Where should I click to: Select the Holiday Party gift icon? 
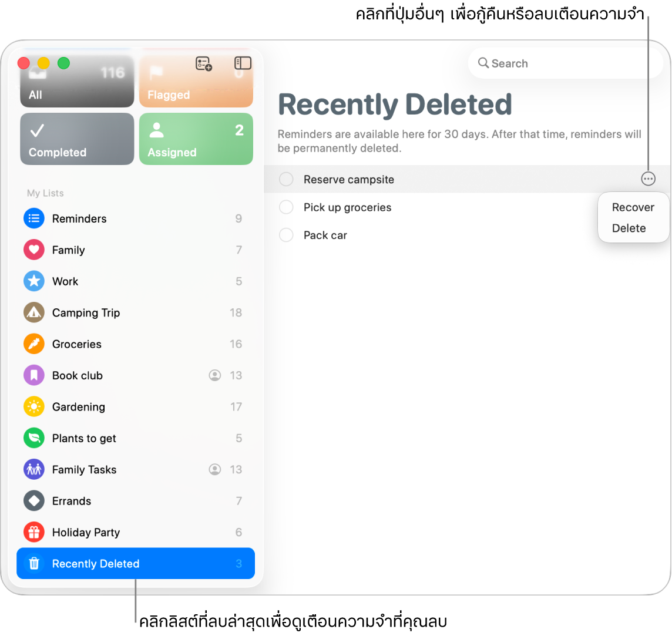click(34, 532)
